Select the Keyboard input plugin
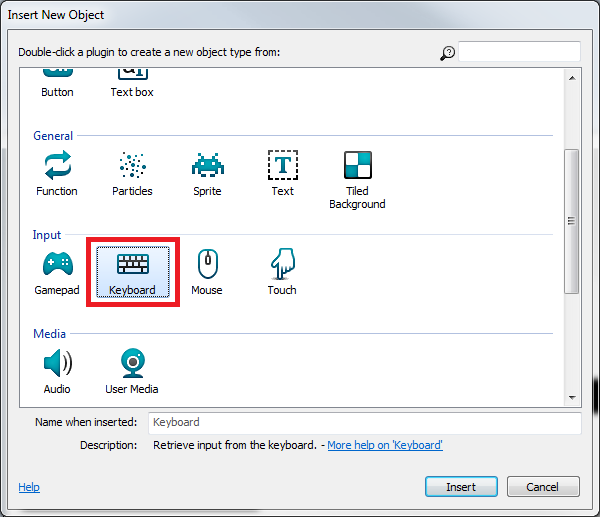The image size is (600, 517). (x=133, y=272)
